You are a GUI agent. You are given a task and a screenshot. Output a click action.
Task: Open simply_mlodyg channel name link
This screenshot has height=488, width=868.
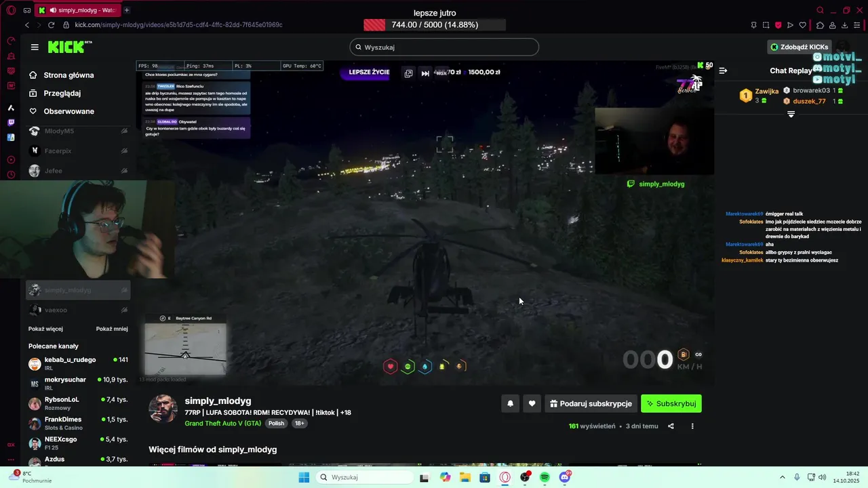218,401
